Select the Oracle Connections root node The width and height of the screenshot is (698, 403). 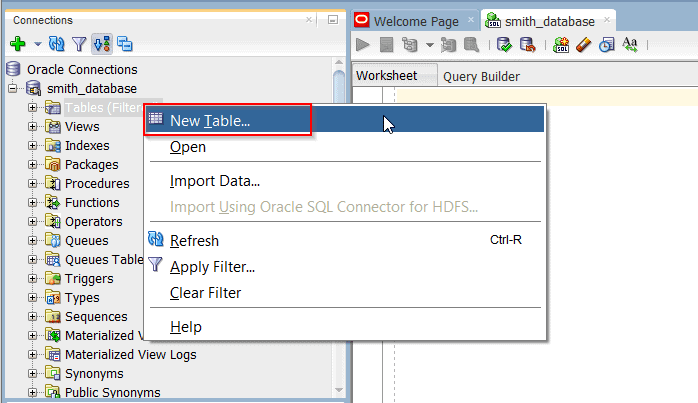(82, 69)
